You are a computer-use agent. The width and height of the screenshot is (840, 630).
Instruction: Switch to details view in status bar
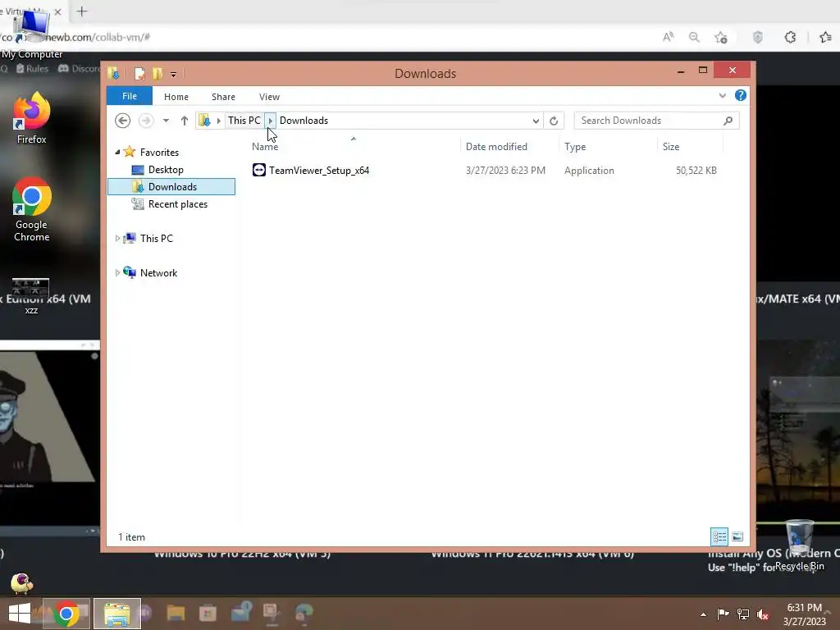[719, 536]
